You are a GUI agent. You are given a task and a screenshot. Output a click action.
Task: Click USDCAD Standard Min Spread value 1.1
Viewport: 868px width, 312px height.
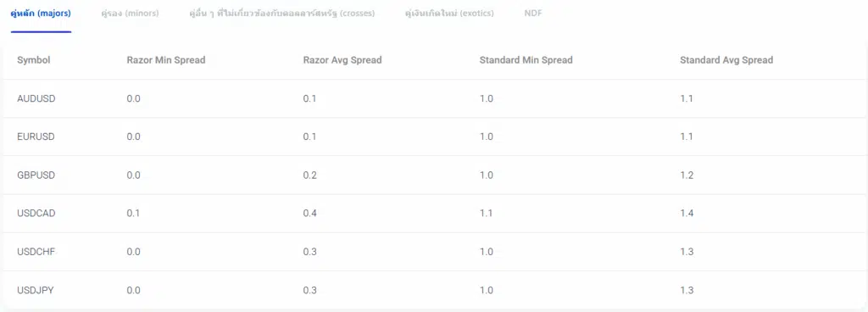[486, 213]
